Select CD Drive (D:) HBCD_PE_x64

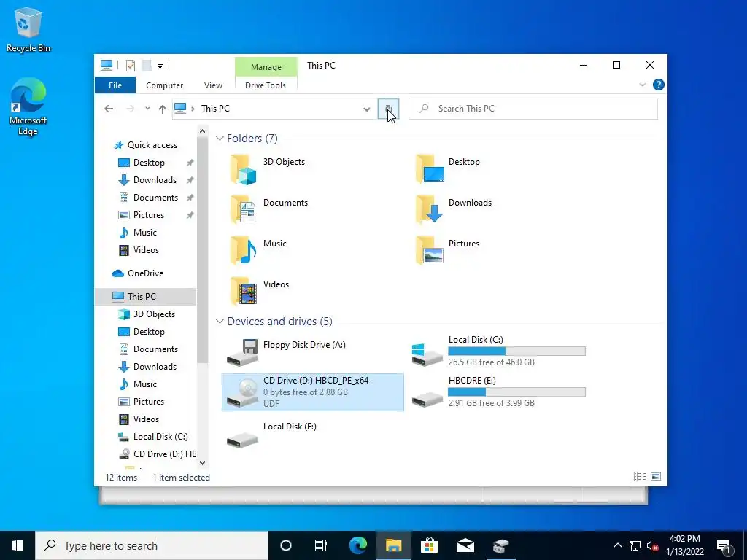tap(312, 392)
